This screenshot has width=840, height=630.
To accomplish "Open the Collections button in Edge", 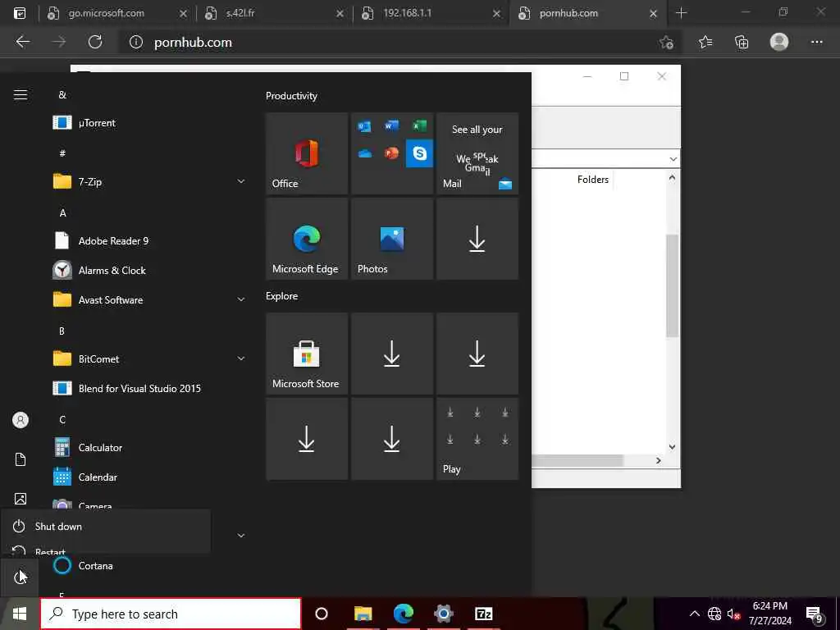I will [742, 42].
